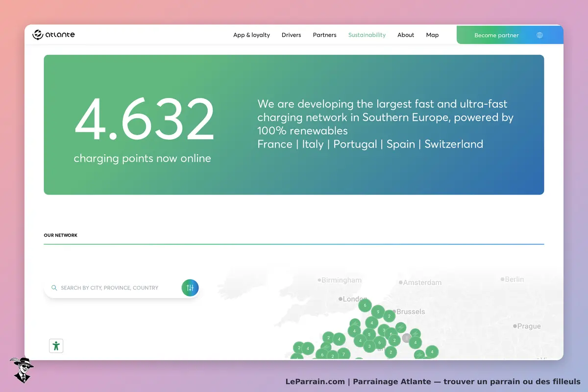Open the Drivers menu
588x392 pixels.
coord(291,35)
